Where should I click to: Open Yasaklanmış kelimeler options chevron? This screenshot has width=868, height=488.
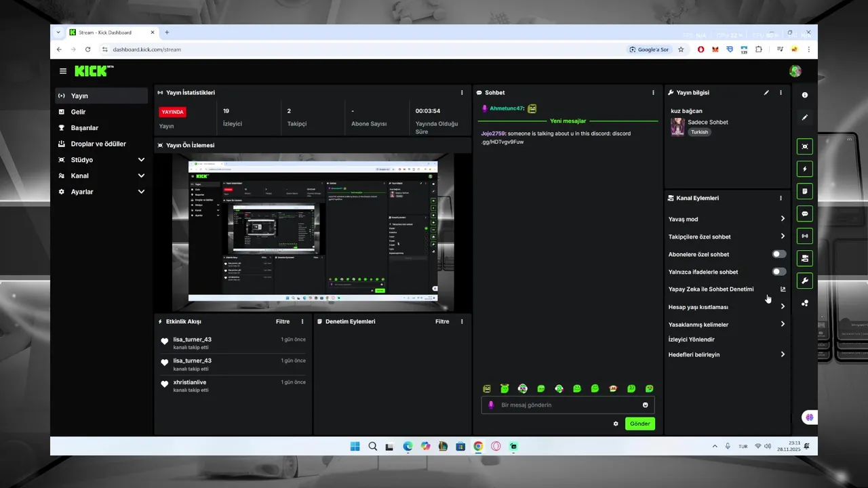(783, 324)
